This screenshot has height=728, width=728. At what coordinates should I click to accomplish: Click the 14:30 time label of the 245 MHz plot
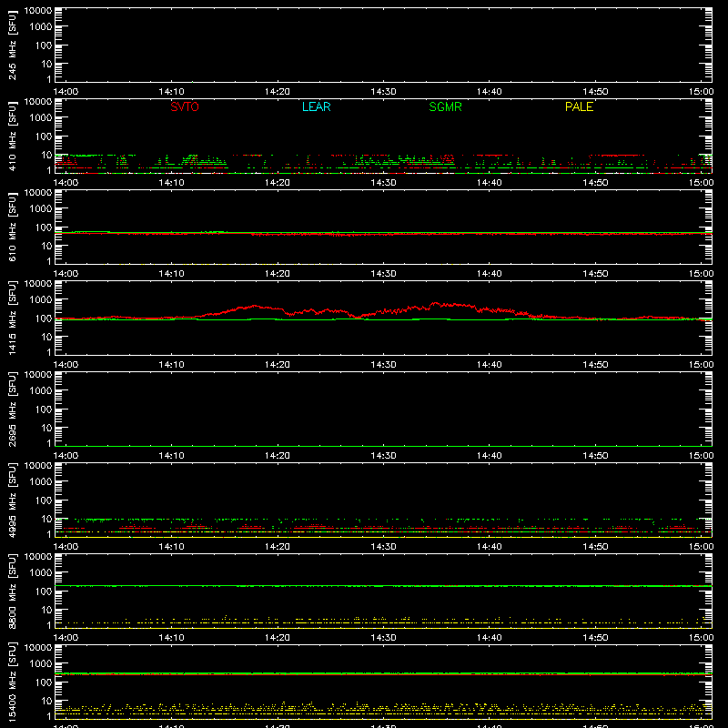(x=383, y=92)
